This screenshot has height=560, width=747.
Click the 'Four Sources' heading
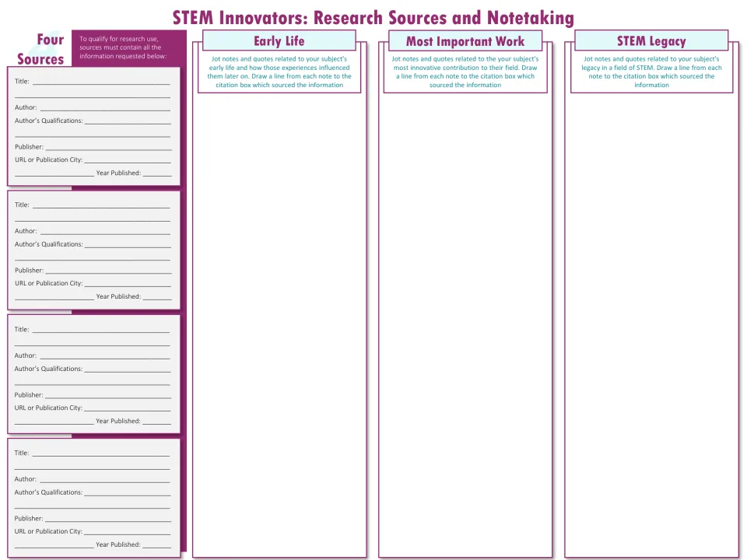coord(40,49)
